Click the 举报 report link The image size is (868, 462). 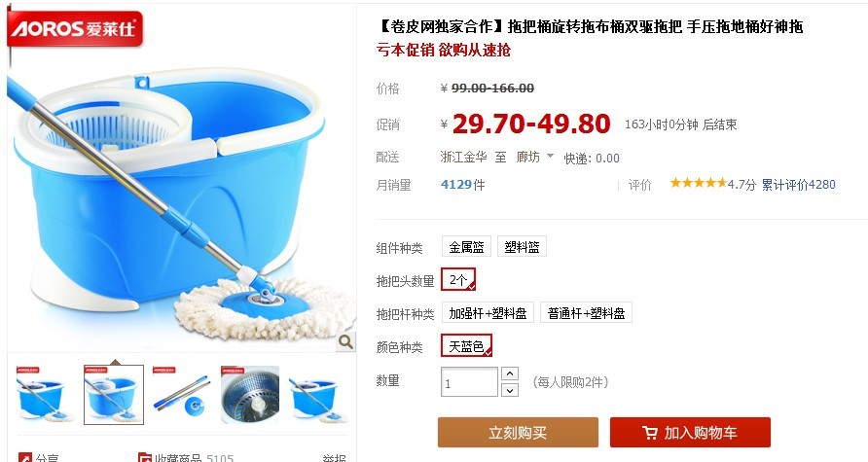click(x=335, y=458)
